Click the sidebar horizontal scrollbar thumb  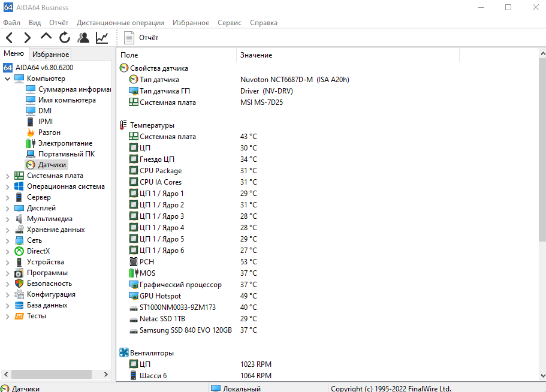(52, 374)
